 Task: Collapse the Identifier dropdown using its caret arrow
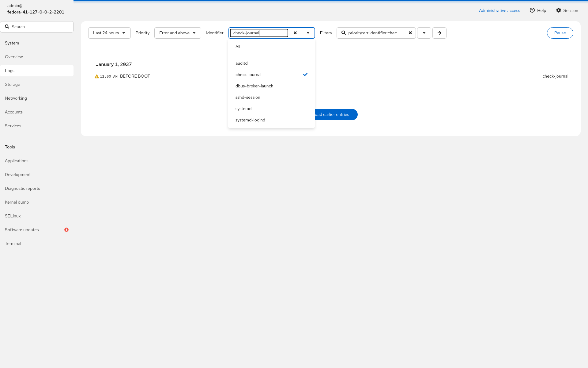(x=308, y=33)
